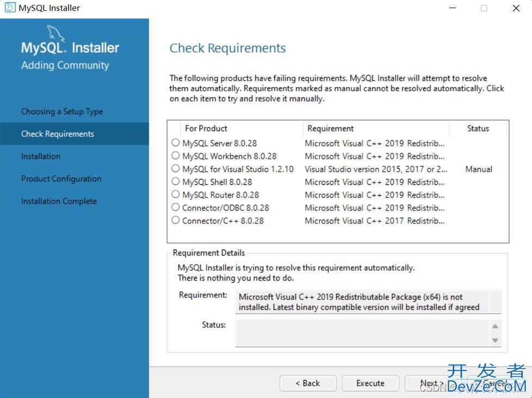Click MySQL Server row's Visual C++ 2019 requirement
This screenshot has width=532, height=398.
pos(375,144)
